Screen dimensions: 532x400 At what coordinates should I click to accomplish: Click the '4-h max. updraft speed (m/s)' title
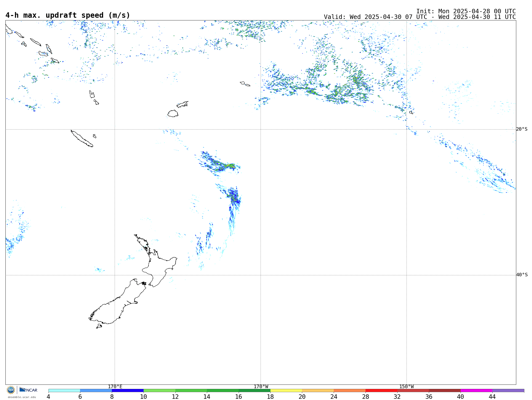(68, 15)
